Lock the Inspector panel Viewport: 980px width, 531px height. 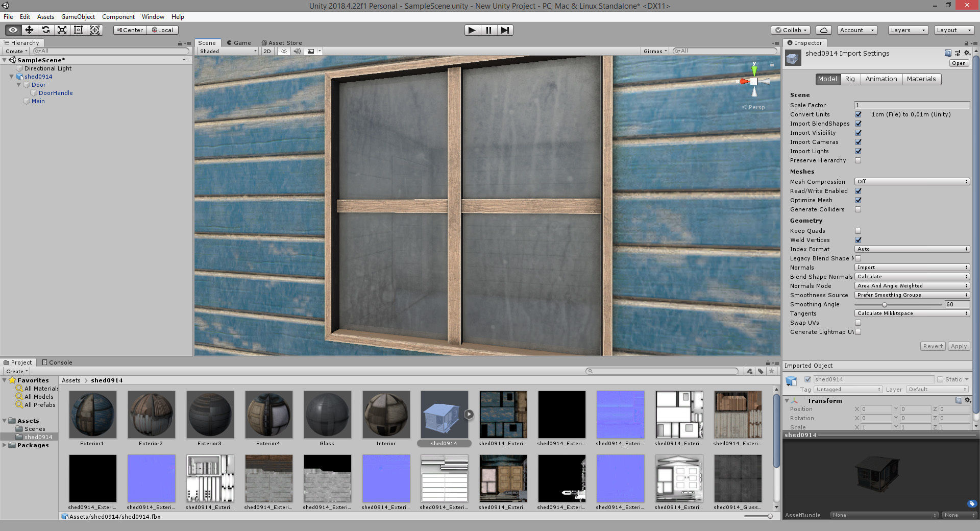[x=966, y=43]
